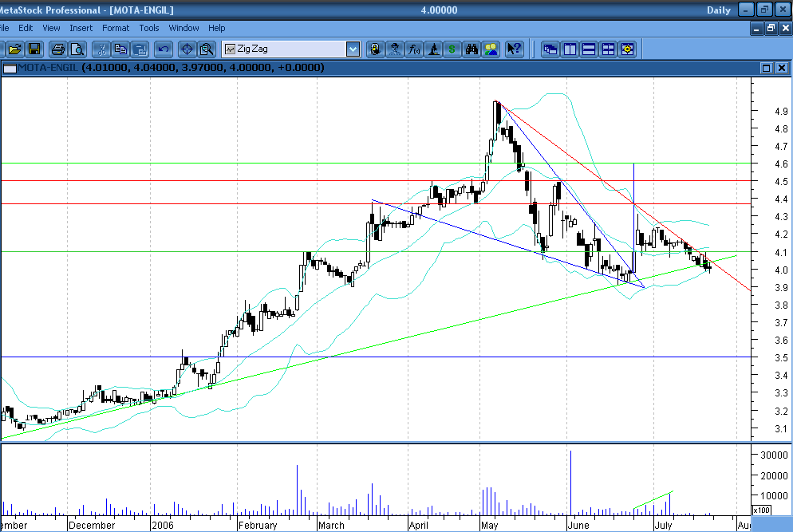The image size is (793, 532).
Task: Tile windows in columns
Action: 570,49
